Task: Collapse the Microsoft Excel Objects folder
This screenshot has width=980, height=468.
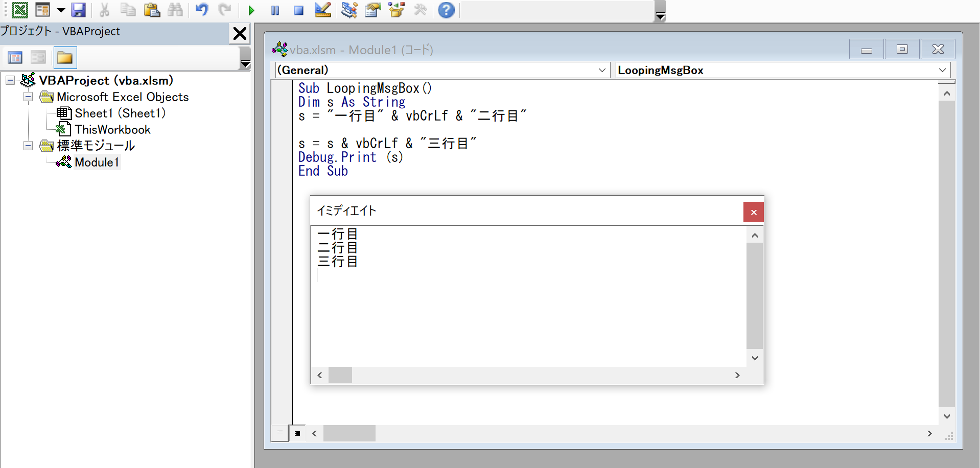Action: click(28, 97)
